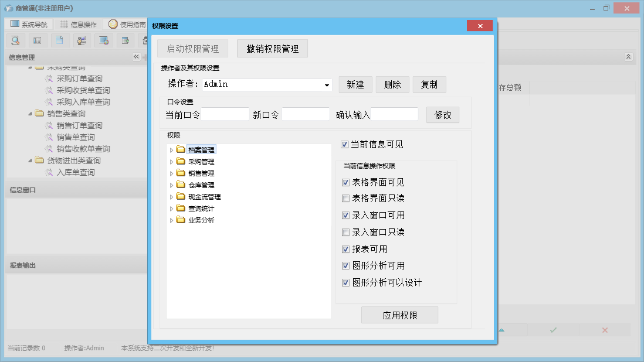Click 新建 to create operator

tap(355, 84)
